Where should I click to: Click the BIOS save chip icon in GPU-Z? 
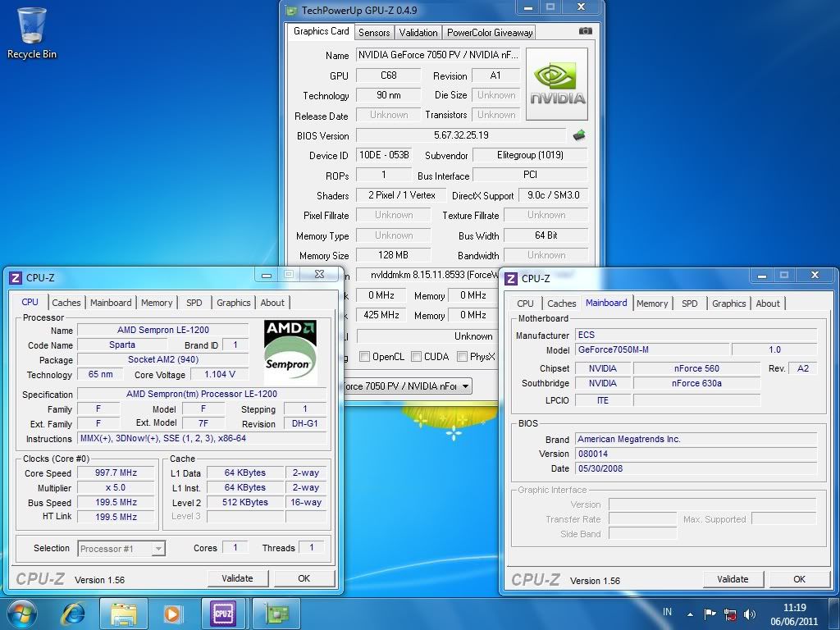point(579,135)
